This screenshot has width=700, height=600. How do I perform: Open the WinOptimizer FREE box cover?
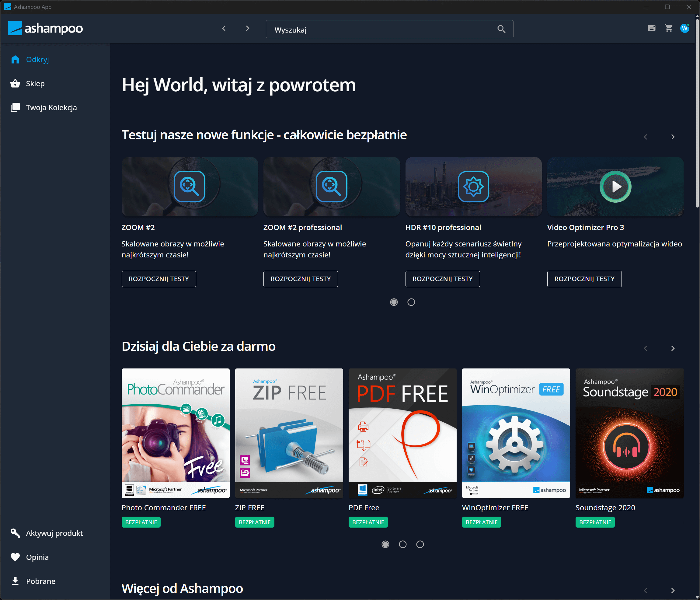coord(516,433)
